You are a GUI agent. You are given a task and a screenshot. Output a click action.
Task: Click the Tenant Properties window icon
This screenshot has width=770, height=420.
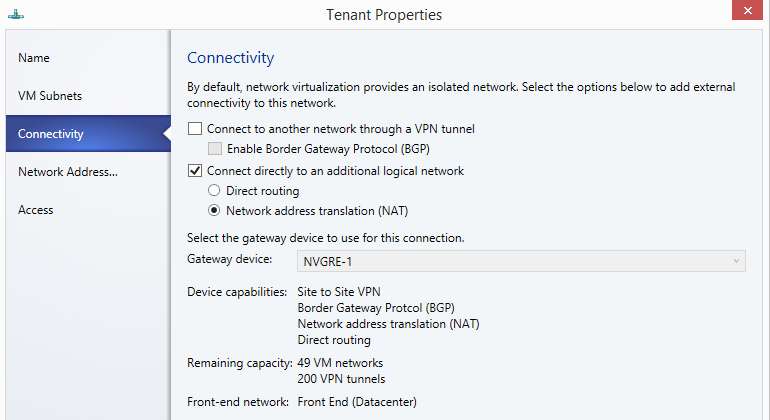pos(15,15)
